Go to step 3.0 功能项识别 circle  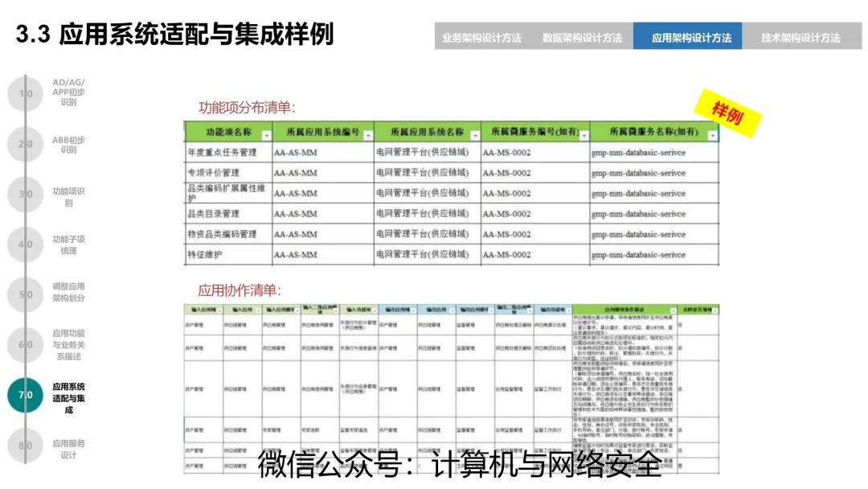(25, 195)
